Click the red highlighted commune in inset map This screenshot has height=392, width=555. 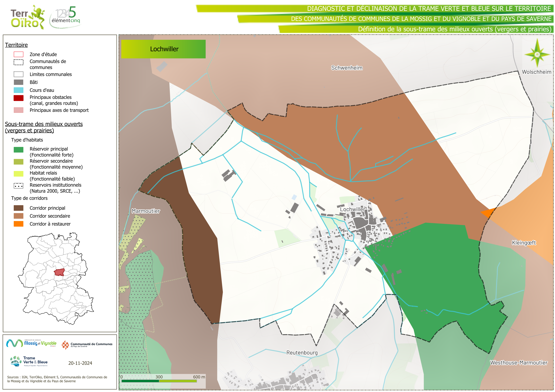[59, 272]
